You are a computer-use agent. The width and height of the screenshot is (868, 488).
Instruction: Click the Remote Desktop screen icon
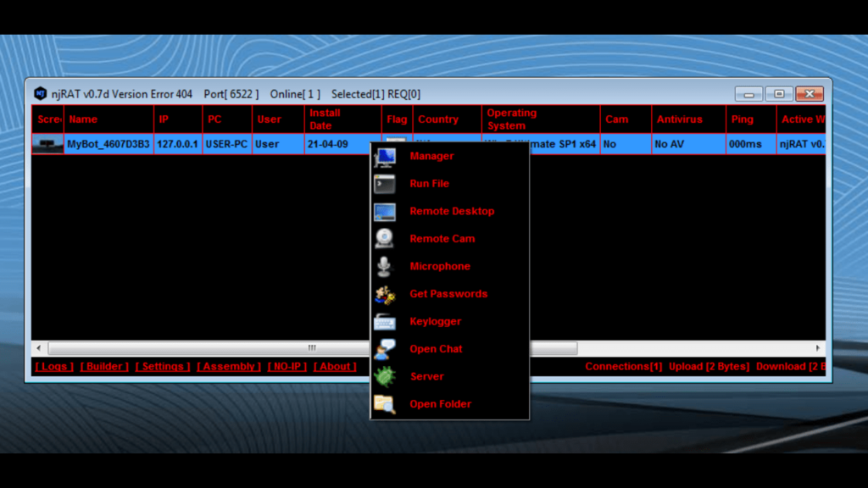(385, 211)
